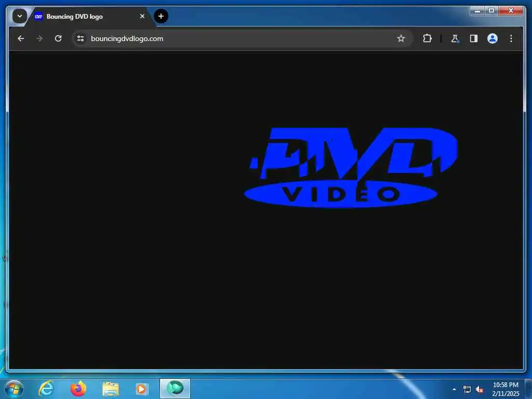This screenshot has height=399, width=532.
Task: Open Windows Media Player from taskbar
Action: click(x=141, y=389)
